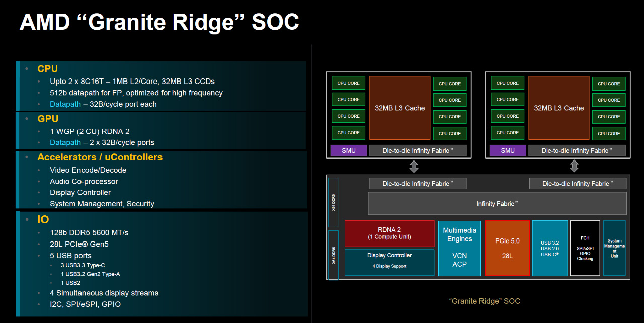Viewport: 644px width, 323px height.
Task: Click "4 Simultaneous display streams" bullet
Action: pyautogui.click(x=104, y=293)
